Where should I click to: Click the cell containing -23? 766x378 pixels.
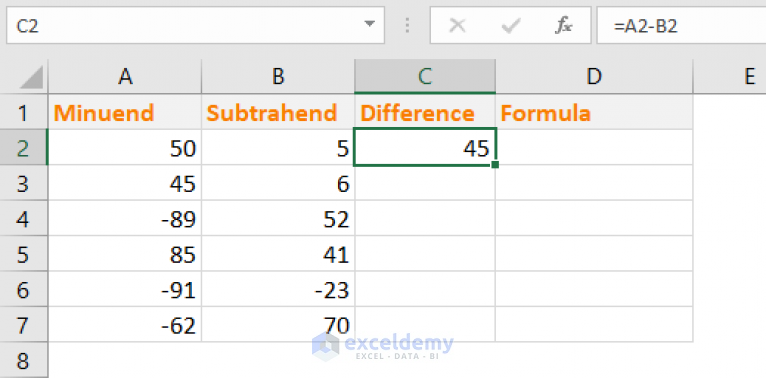coord(278,289)
